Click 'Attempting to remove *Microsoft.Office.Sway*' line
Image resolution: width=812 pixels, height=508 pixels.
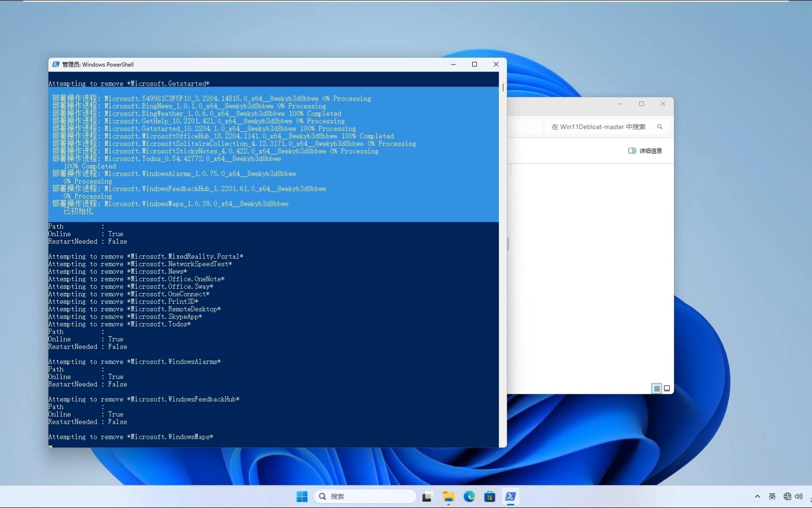click(131, 286)
